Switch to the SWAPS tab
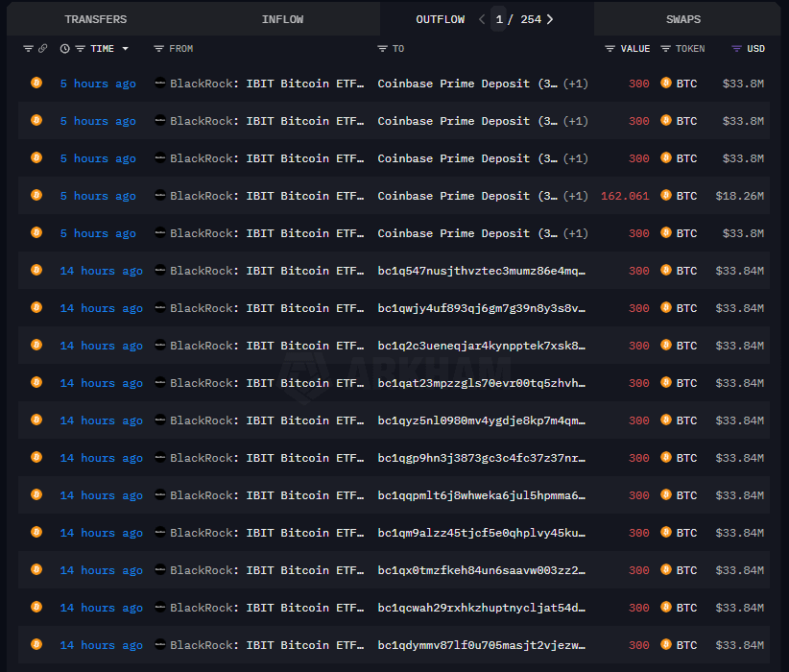The width and height of the screenshot is (789, 672). point(683,18)
